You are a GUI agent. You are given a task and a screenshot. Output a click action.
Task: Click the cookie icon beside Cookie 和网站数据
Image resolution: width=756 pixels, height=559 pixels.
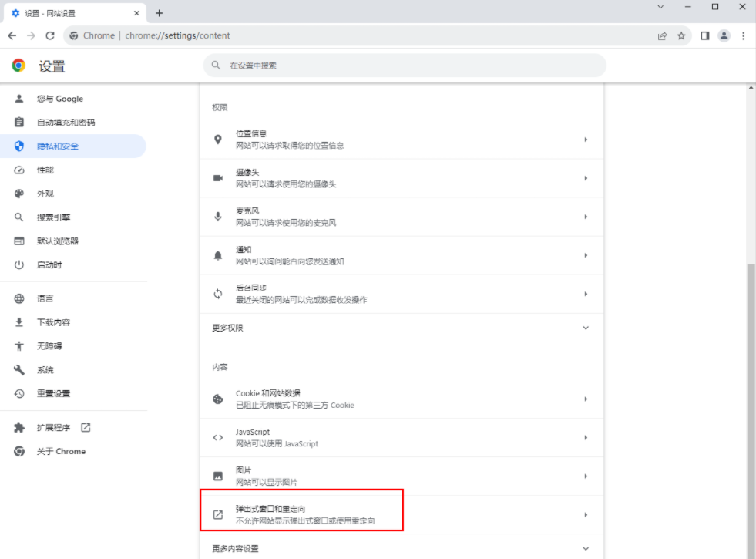218,399
